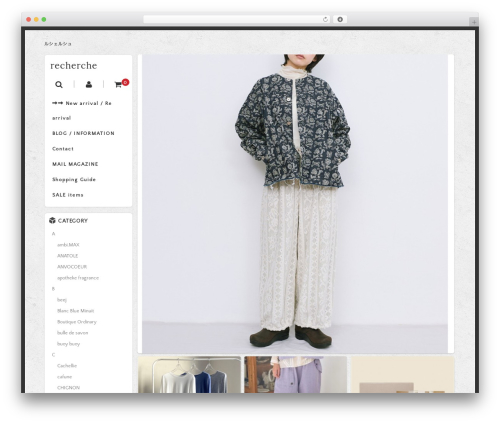Open the beige background thumbnail
This screenshot has width=500, height=423.
coord(403,375)
